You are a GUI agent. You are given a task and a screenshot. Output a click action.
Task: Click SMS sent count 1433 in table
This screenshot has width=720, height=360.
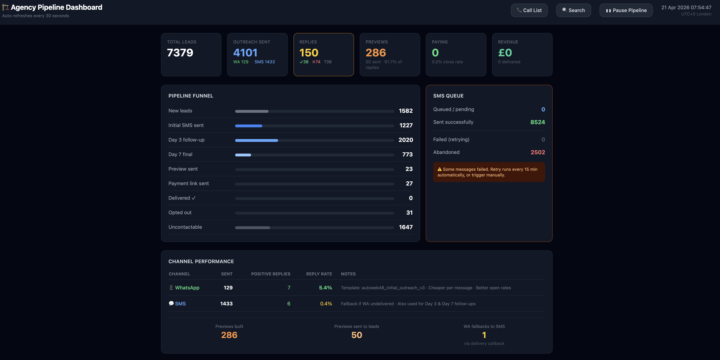pos(226,304)
